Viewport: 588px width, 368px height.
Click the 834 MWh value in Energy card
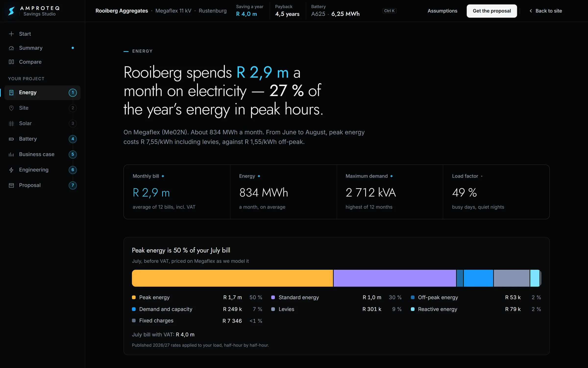(x=264, y=193)
